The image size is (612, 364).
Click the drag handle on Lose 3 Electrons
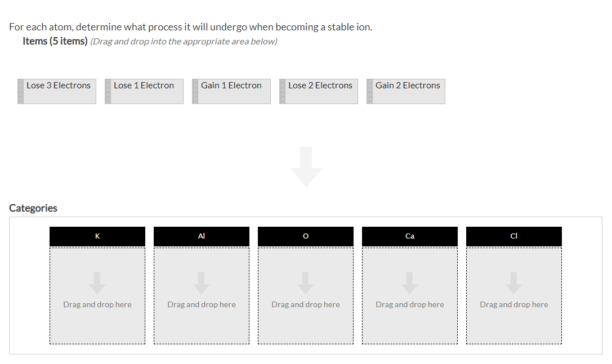click(20, 91)
